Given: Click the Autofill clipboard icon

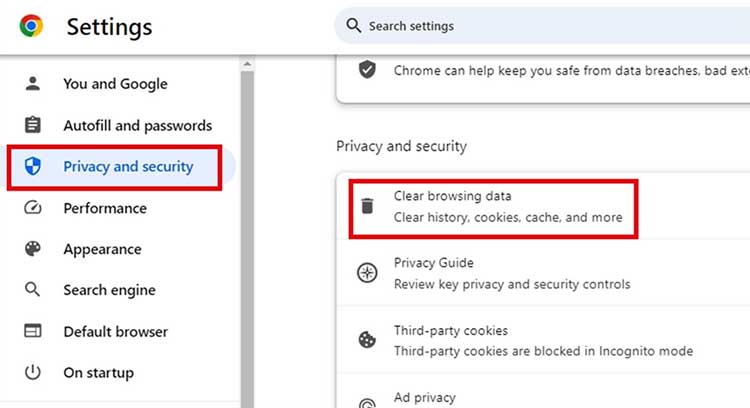Looking at the screenshot, I should coord(33,125).
